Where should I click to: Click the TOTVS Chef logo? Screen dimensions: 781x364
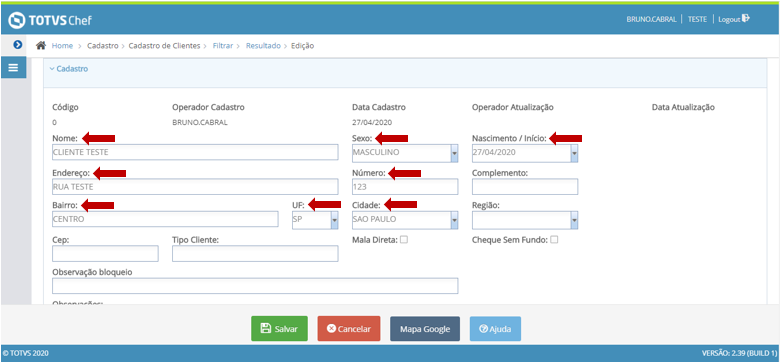tap(50, 20)
